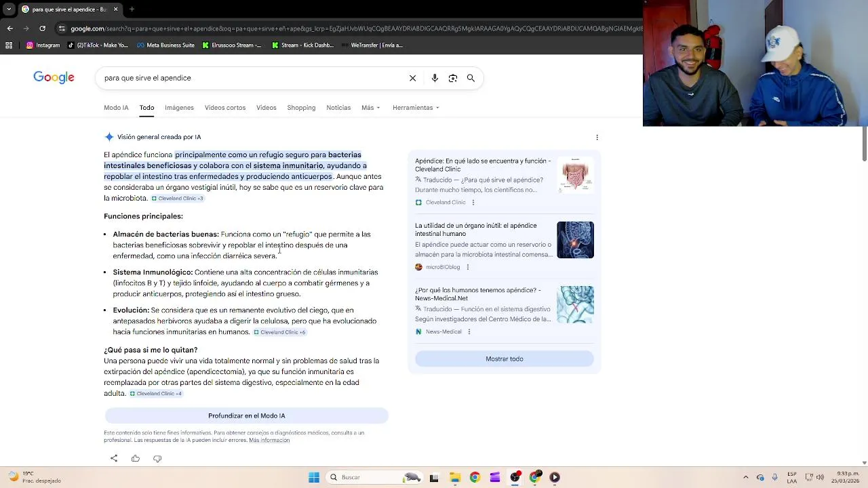Expand citation chip 'Cleveland Clinic +3'
The image size is (868, 488).
178,199
